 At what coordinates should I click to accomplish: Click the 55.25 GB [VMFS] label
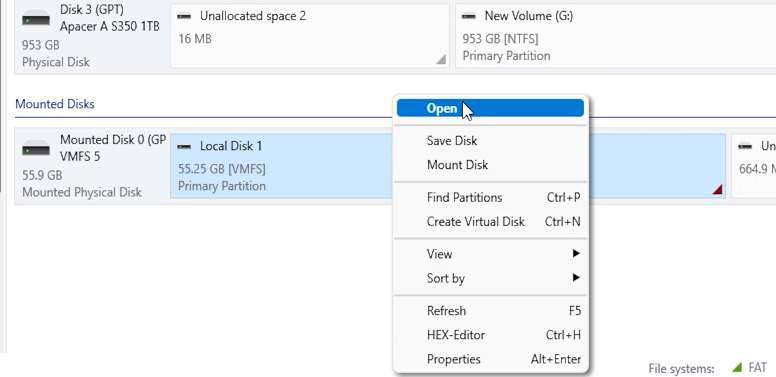[222, 169]
